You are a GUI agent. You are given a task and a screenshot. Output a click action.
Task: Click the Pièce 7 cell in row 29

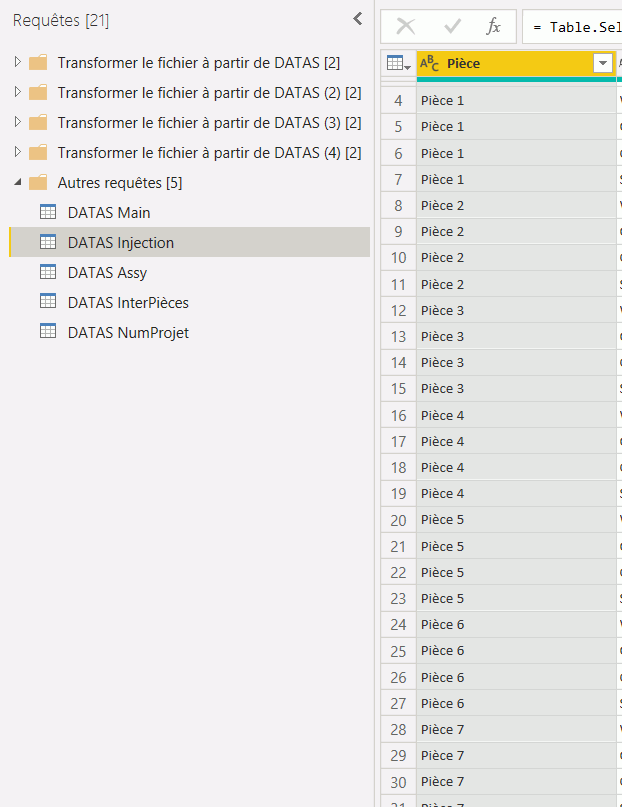coord(516,756)
